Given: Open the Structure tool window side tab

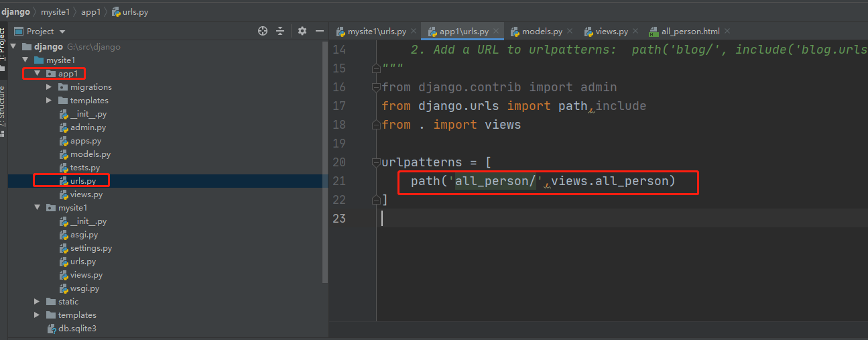Looking at the screenshot, I should 3,111.
